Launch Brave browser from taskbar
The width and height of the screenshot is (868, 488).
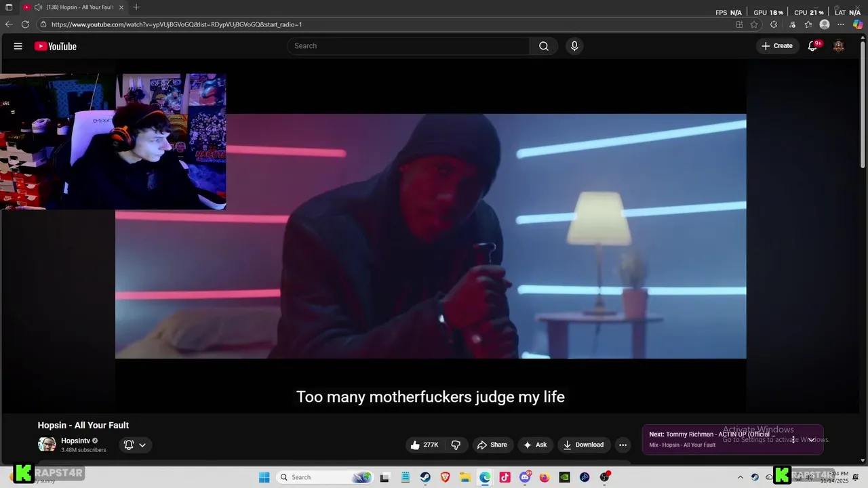pos(446,477)
